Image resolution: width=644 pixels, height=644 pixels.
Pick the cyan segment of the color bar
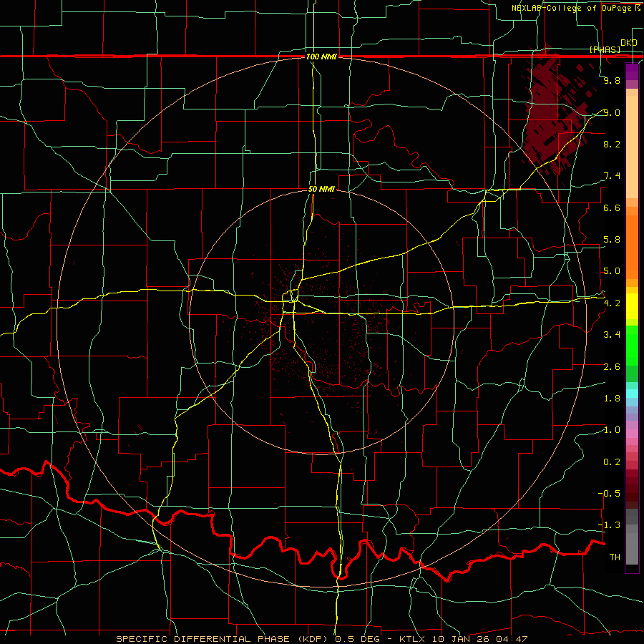tap(632, 394)
